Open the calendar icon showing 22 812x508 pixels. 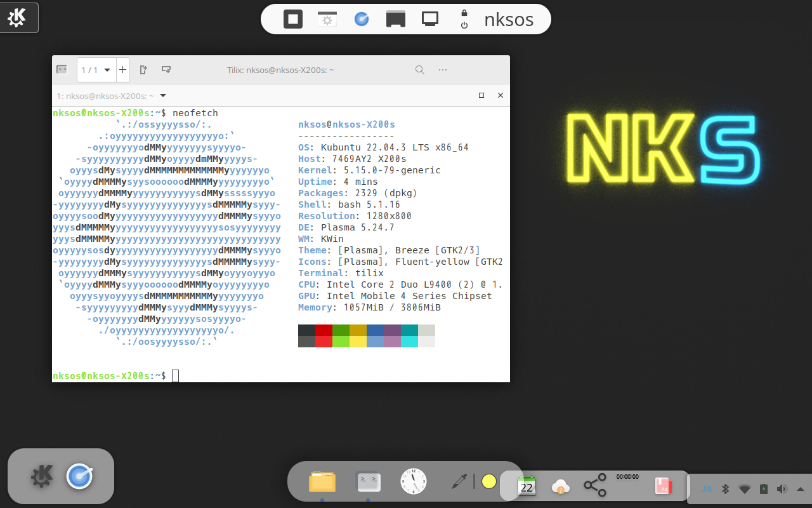point(527,486)
